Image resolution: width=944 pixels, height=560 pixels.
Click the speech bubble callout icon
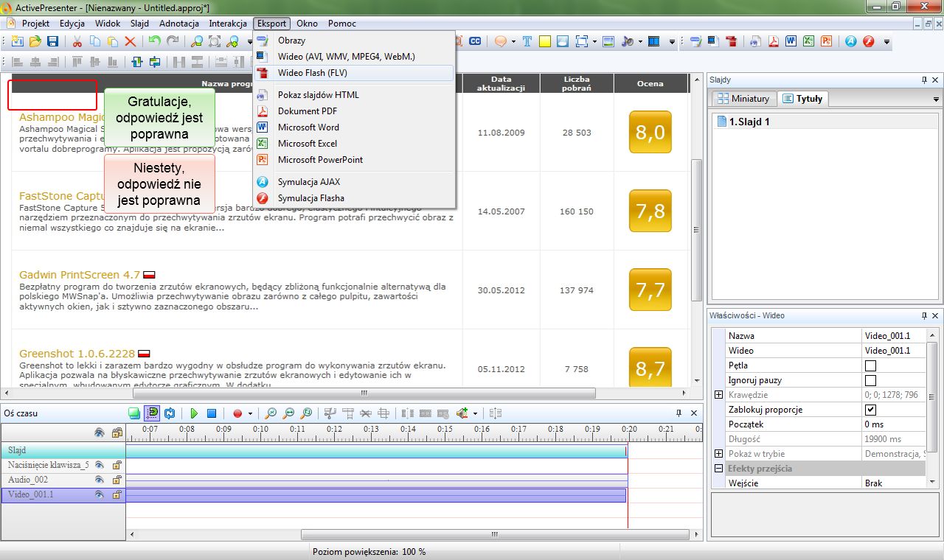pos(501,42)
